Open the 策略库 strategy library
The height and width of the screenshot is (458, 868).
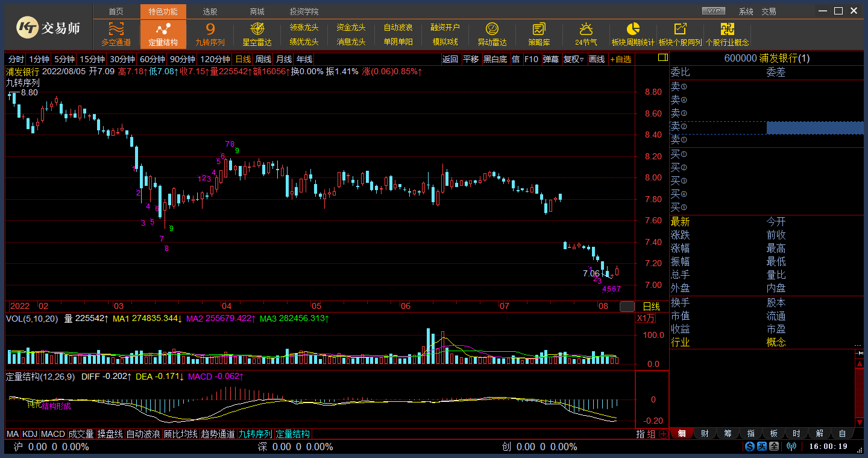pos(539,34)
